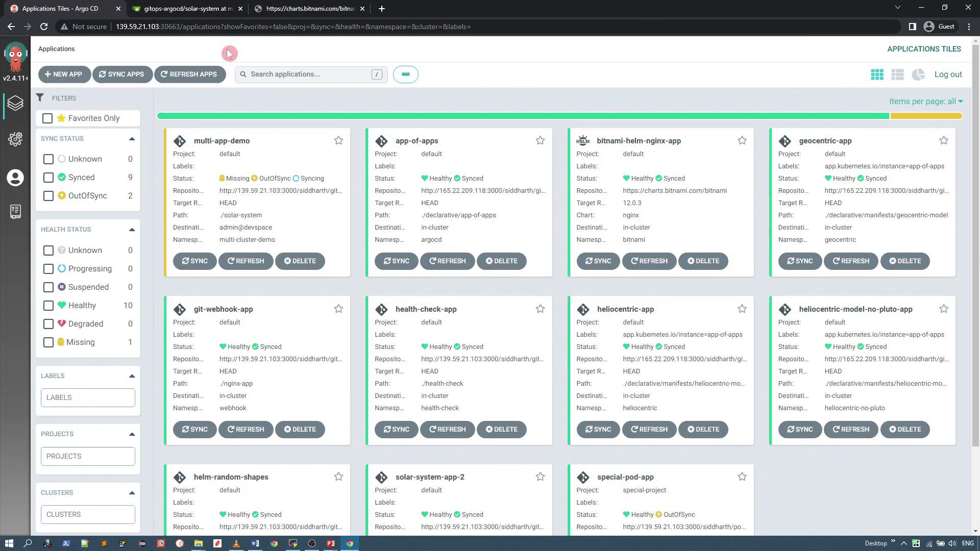980x551 pixels.
Task: Switch to the gitops-argocd/solar-system browser tab
Action: point(187,9)
